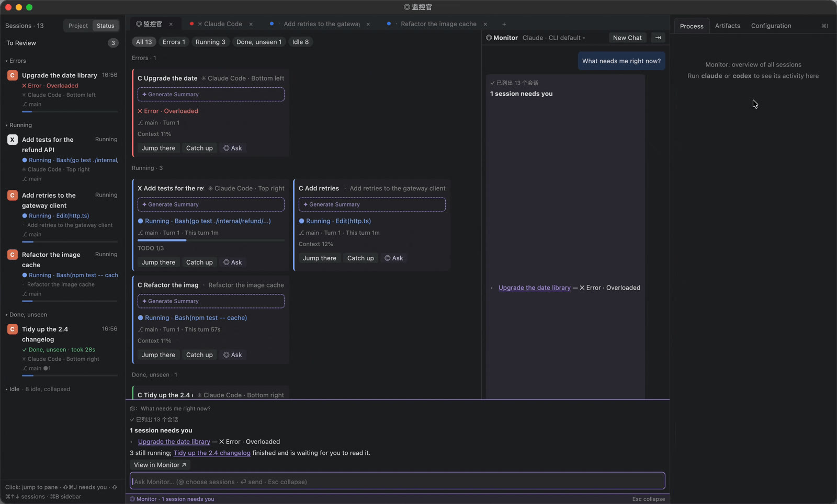
Task: Close the Refactor the image cache tab
Action: (485, 24)
